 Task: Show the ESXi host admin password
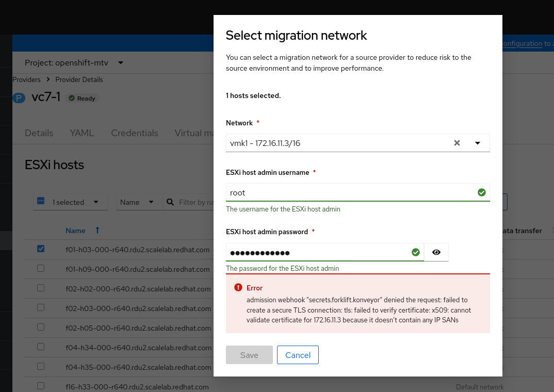[x=436, y=252]
